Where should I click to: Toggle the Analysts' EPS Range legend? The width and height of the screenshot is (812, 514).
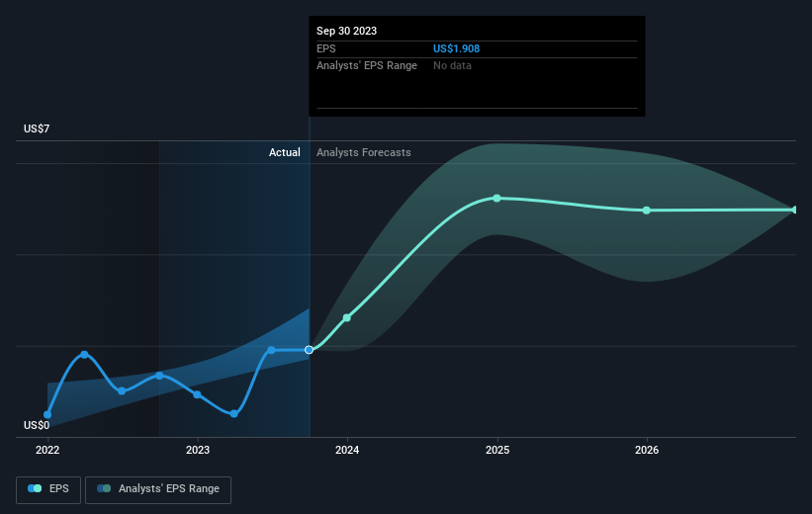point(158,489)
